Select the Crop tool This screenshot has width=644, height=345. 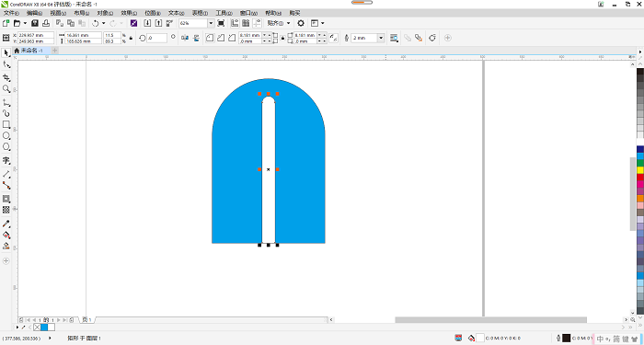pos(6,77)
